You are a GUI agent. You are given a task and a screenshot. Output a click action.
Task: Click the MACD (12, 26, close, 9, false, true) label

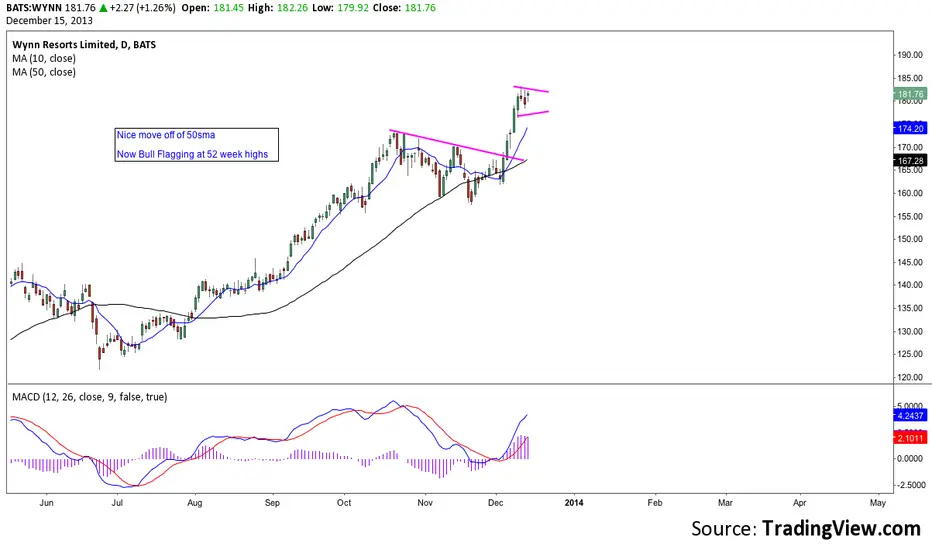pos(90,397)
